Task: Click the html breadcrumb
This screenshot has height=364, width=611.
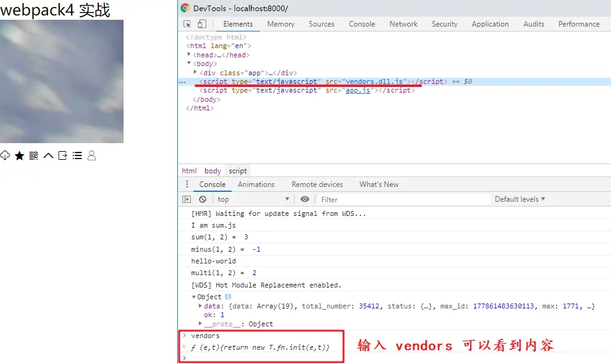Action: 189,171
